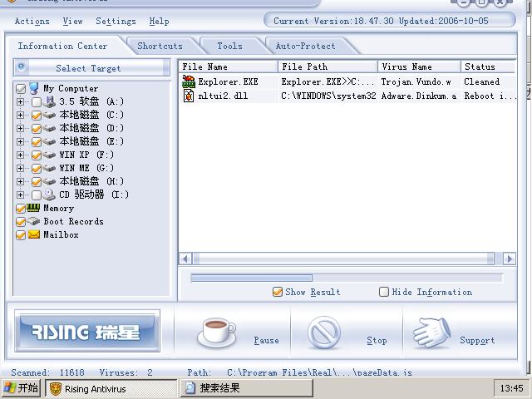Expand the H: drive tree node
532x399 pixels.
[x=20, y=181]
